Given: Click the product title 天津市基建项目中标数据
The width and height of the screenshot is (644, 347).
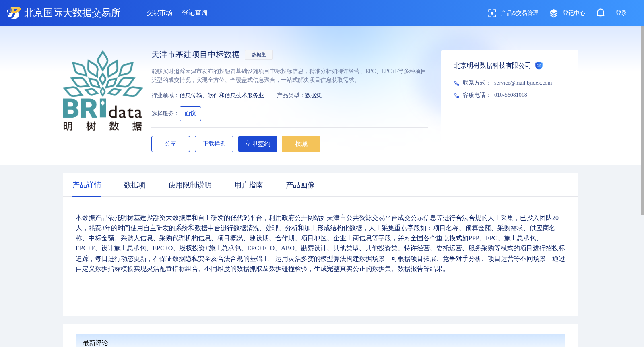Looking at the screenshot, I should [196, 54].
